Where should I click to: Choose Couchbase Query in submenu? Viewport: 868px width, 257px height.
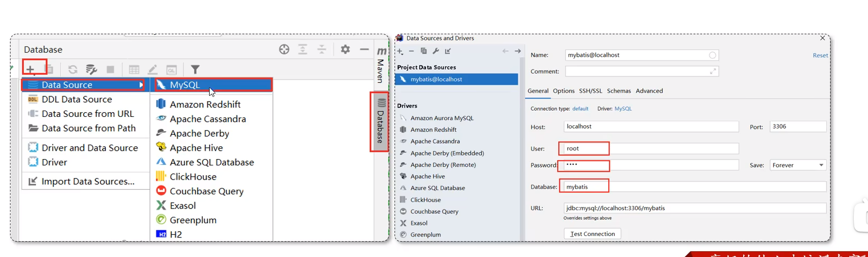tap(212, 191)
